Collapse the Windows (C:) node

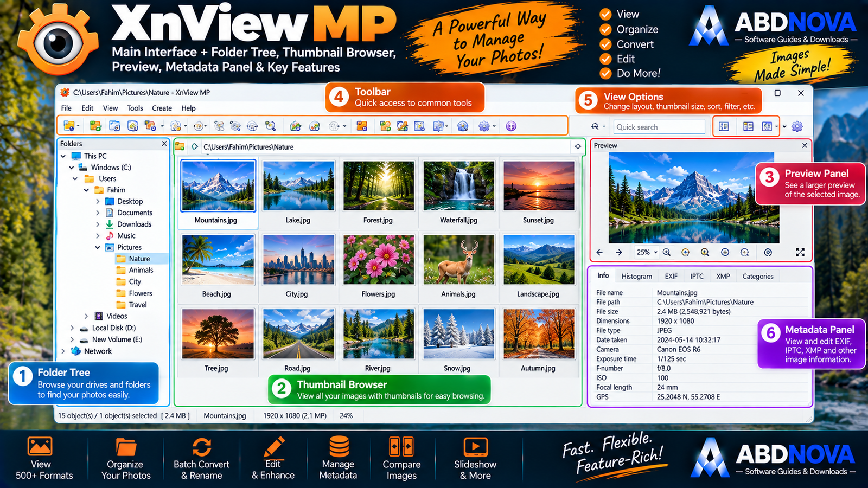72,168
